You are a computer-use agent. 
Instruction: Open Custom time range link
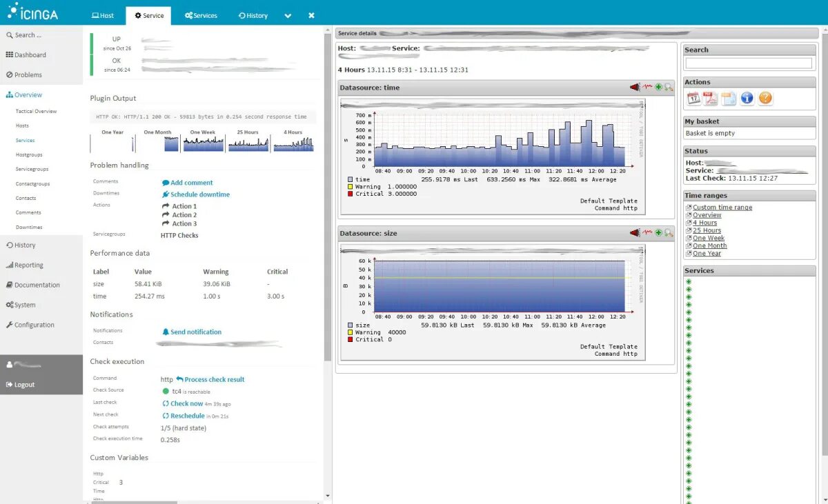[x=722, y=208]
